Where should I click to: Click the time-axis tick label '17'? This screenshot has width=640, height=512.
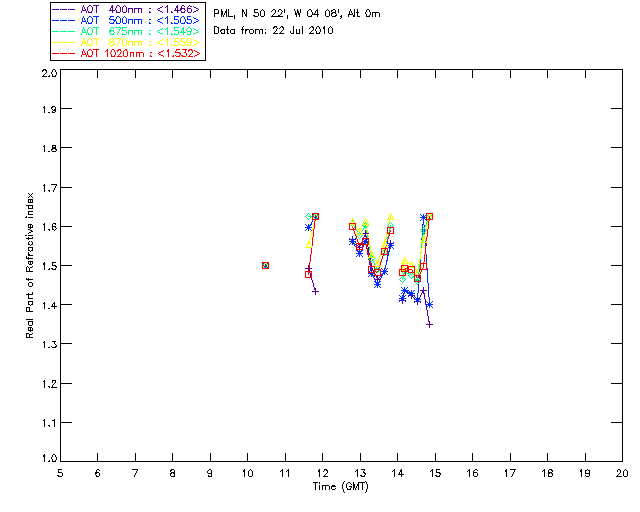click(x=510, y=473)
